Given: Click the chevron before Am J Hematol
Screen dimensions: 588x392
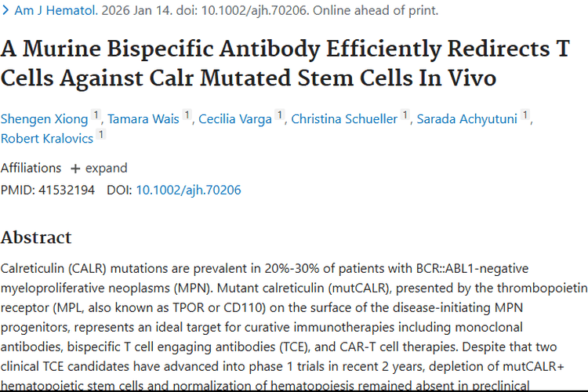Looking at the screenshot, I should point(5,11).
